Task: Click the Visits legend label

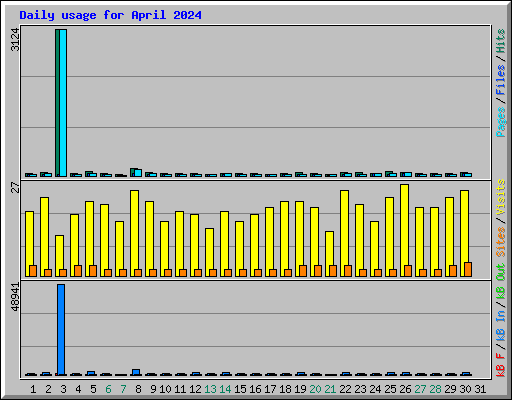Action: pos(501,197)
